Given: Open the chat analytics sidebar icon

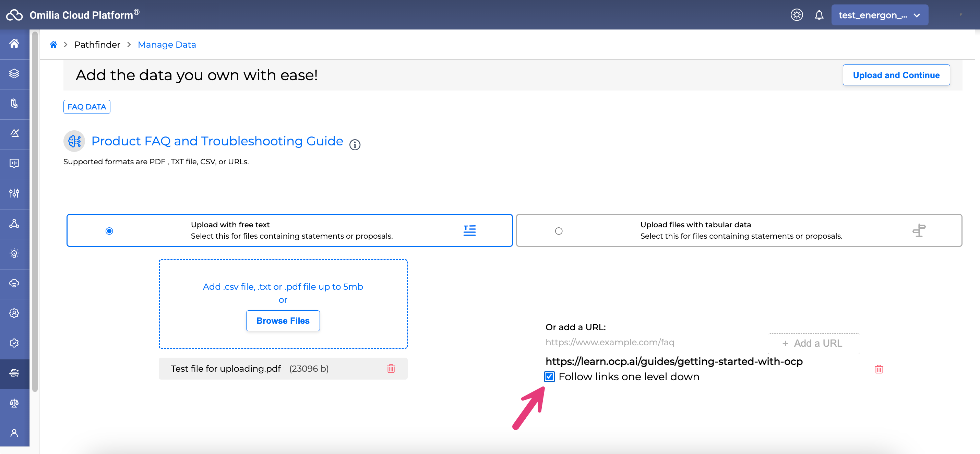Looking at the screenshot, I should point(14,163).
